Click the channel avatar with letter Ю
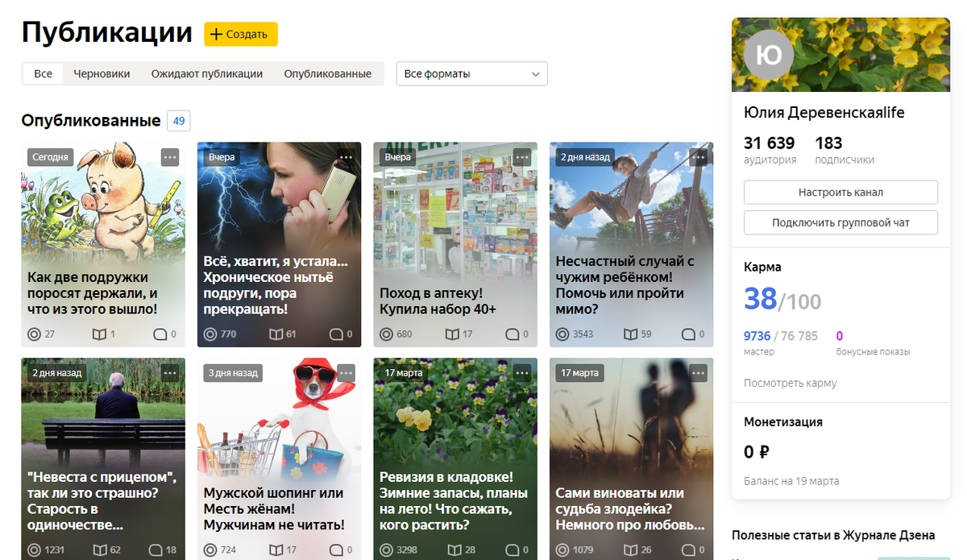 769,55
